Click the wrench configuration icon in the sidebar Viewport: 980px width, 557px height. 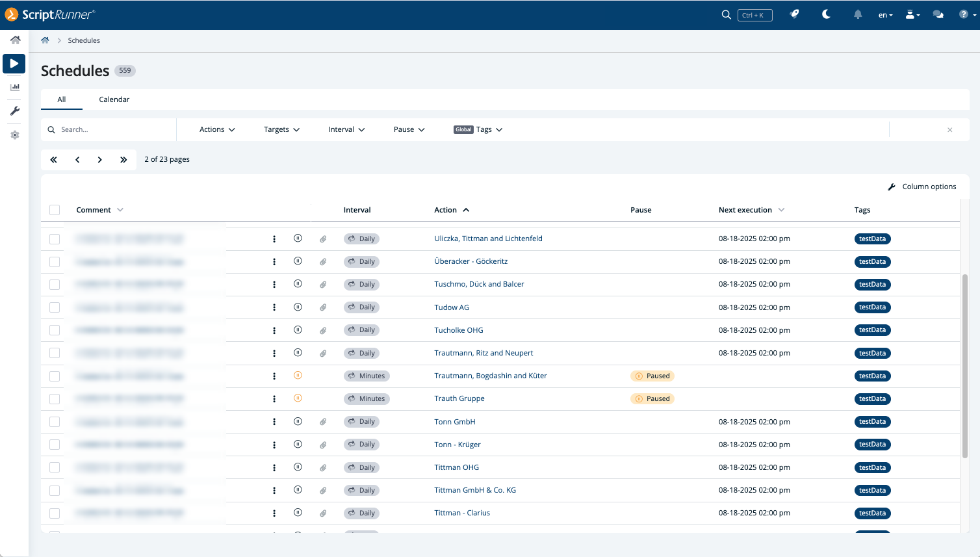click(x=14, y=111)
